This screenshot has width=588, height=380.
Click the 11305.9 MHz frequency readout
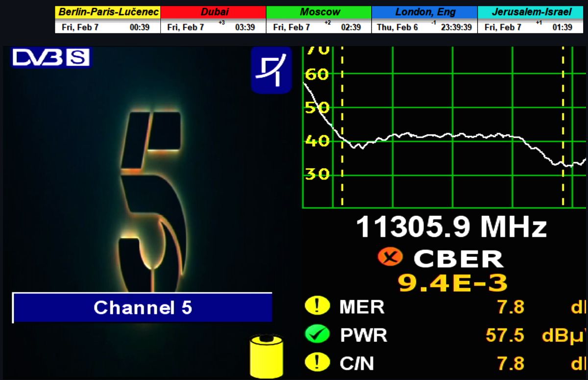tap(451, 228)
